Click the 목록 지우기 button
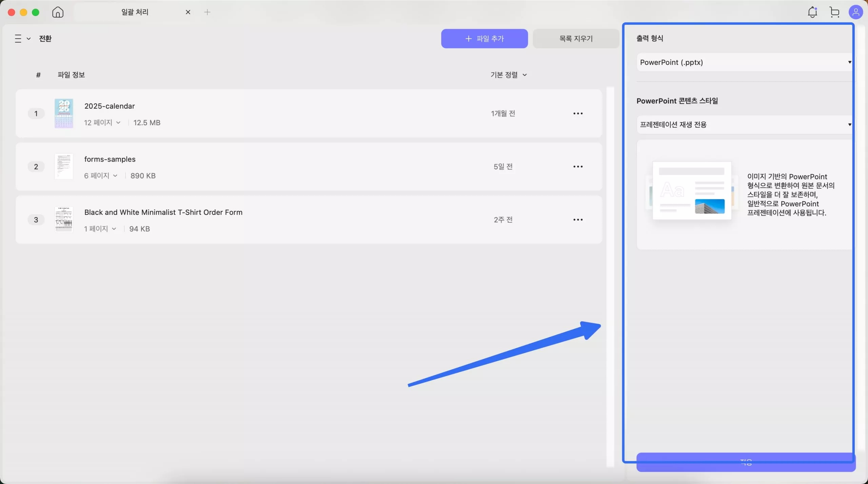This screenshot has width=868, height=484. click(x=576, y=39)
